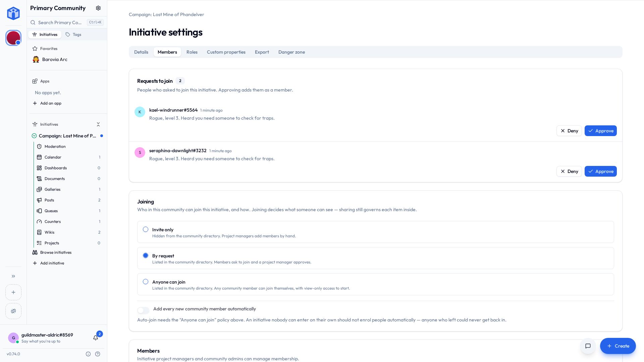The height and width of the screenshot is (362, 644).
Task: Open the Counters section
Action: pyautogui.click(x=68, y=222)
